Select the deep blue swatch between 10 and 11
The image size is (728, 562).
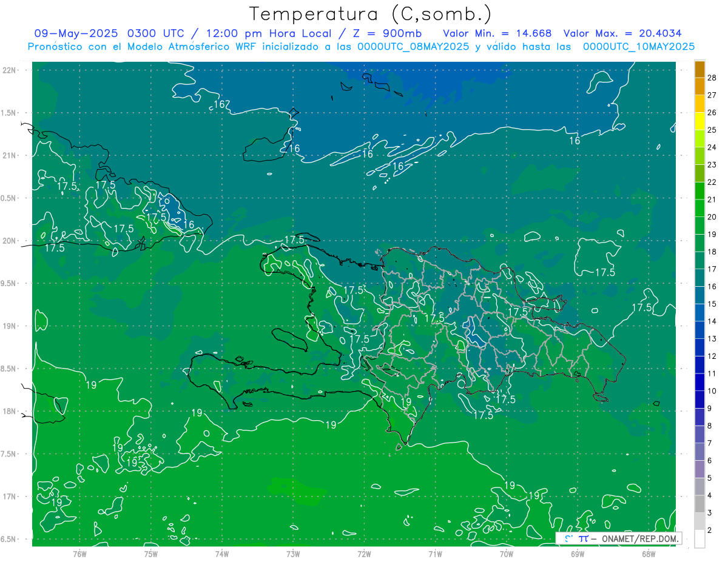[x=699, y=382]
